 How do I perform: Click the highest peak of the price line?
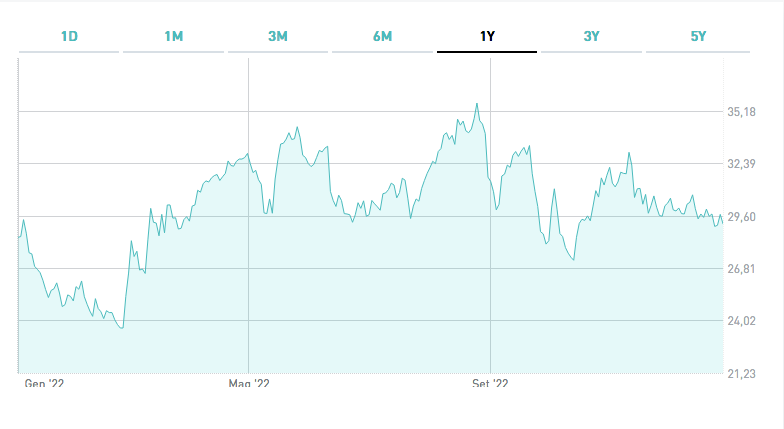(477, 103)
